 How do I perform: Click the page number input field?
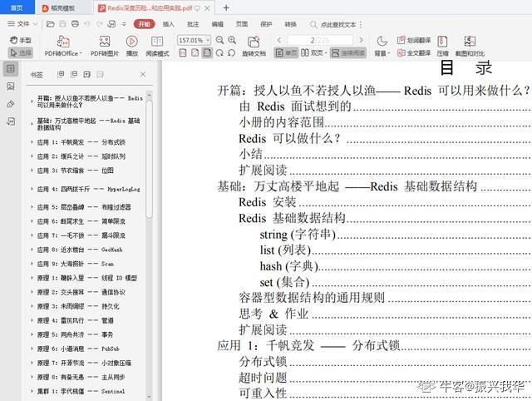pyautogui.click(x=320, y=40)
